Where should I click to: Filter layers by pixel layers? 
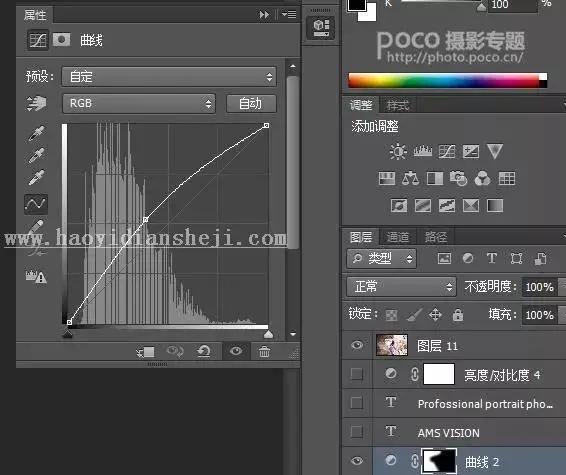[x=444, y=258]
